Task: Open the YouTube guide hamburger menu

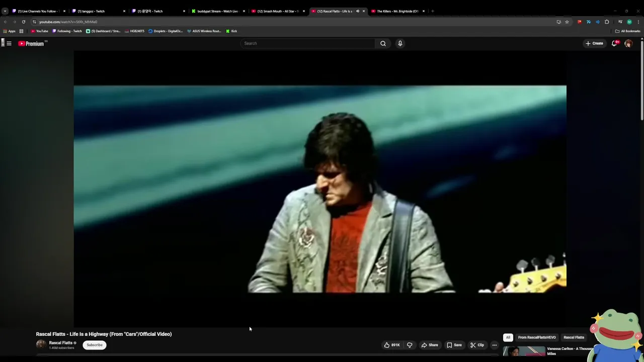Action: click(x=9, y=43)
